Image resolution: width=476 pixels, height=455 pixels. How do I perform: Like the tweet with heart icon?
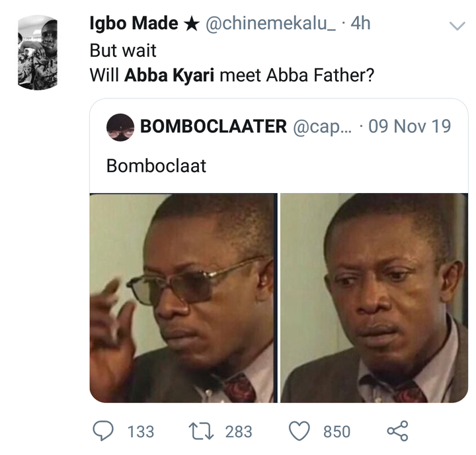[x=299, y=431]
